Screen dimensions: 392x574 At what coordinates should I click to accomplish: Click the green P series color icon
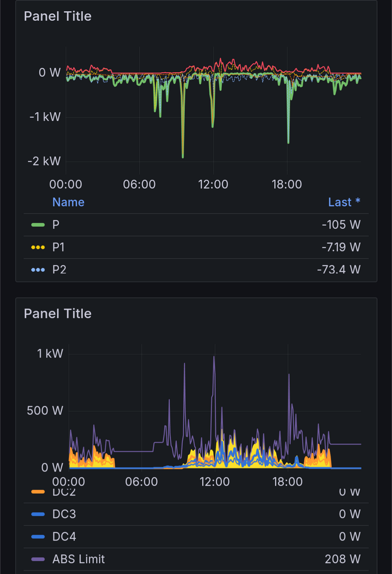[38, 225]
